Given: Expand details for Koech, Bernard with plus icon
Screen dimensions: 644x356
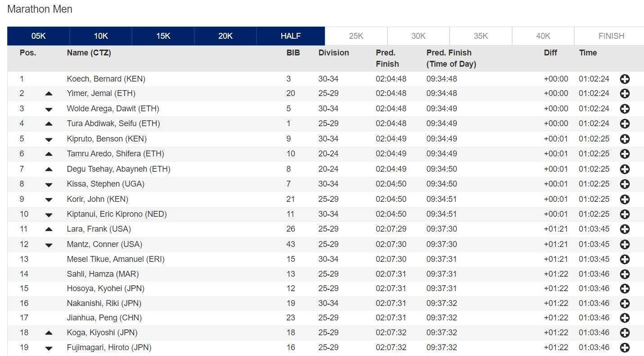Looking at the screenshot, I should coord(625,79).
